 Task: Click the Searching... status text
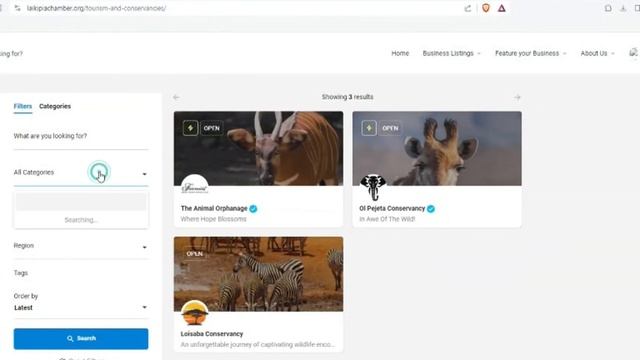coord(81,220)
